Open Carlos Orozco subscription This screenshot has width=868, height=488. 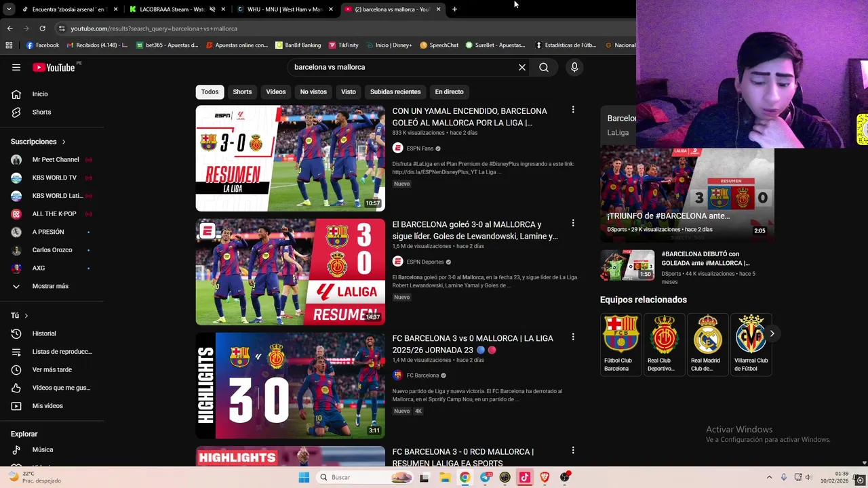(x=52, y=250)
